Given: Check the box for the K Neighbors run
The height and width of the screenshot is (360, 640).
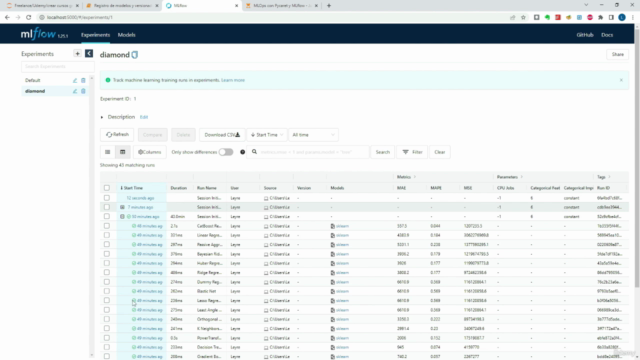Looking at the screenshot, I should 107,329.
